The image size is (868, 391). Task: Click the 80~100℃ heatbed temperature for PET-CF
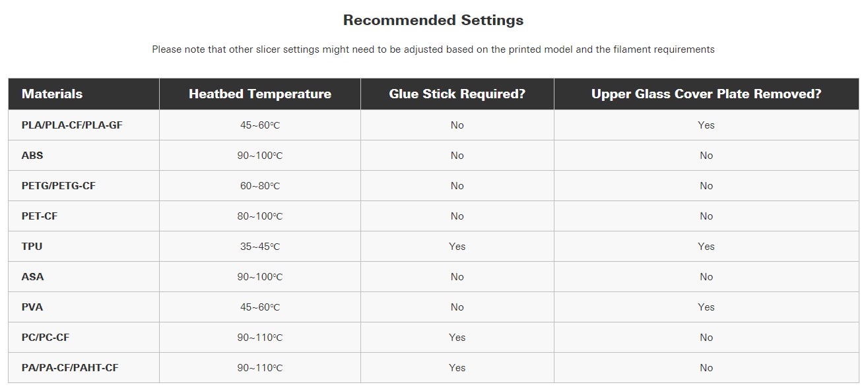(x=260, y=216)
